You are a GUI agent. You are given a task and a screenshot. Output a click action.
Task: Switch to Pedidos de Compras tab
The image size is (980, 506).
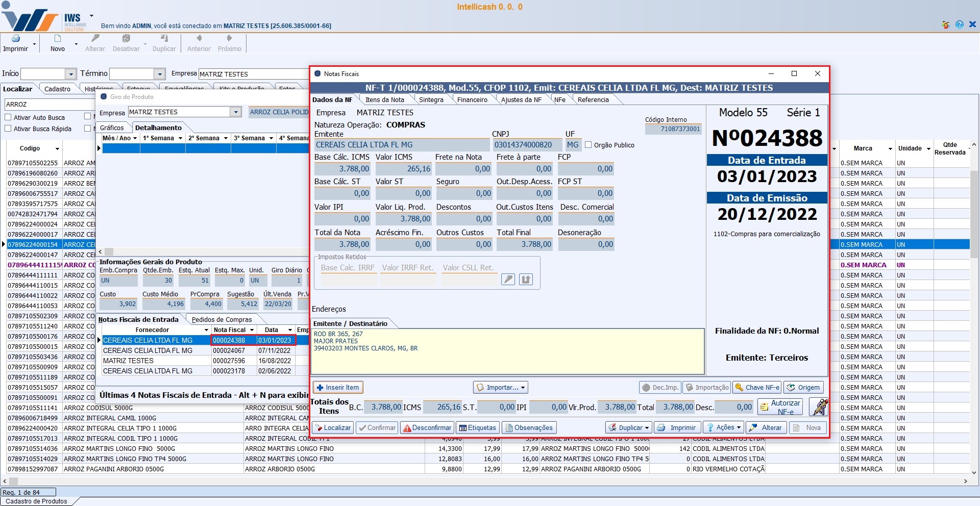222,319
